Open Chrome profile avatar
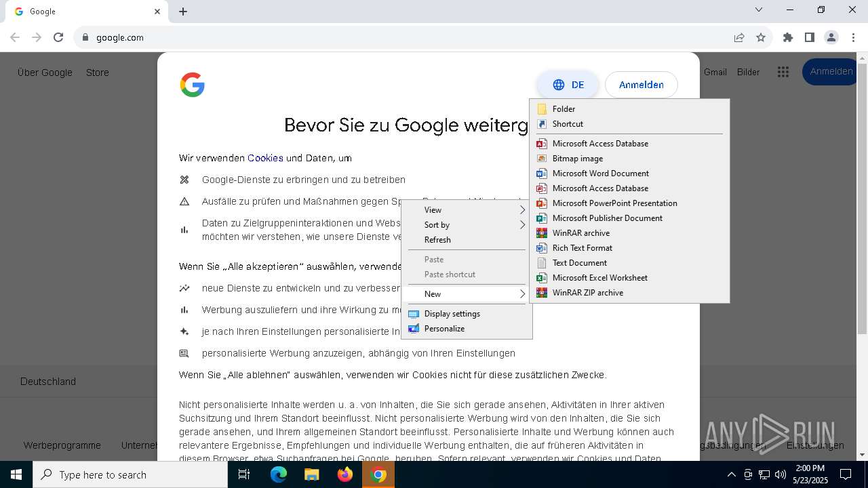Image resolution: width=868 pixels, height=488 pixels. click(831, 37)
